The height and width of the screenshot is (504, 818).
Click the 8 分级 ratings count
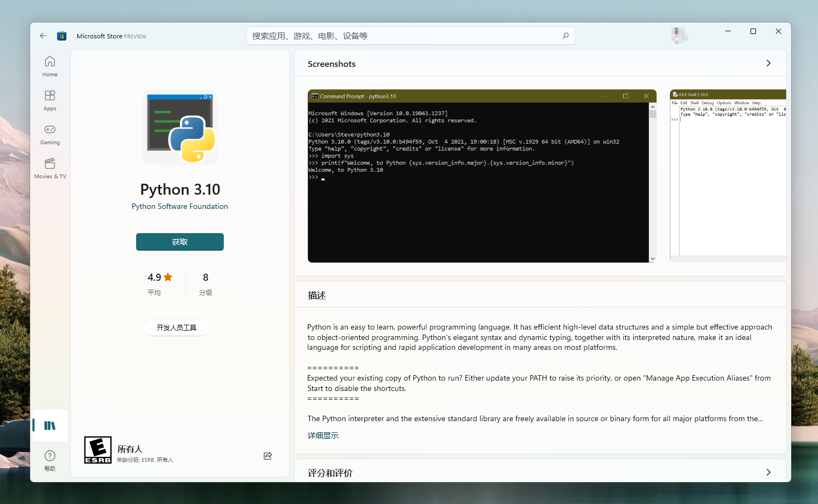[x=206, y=284]
